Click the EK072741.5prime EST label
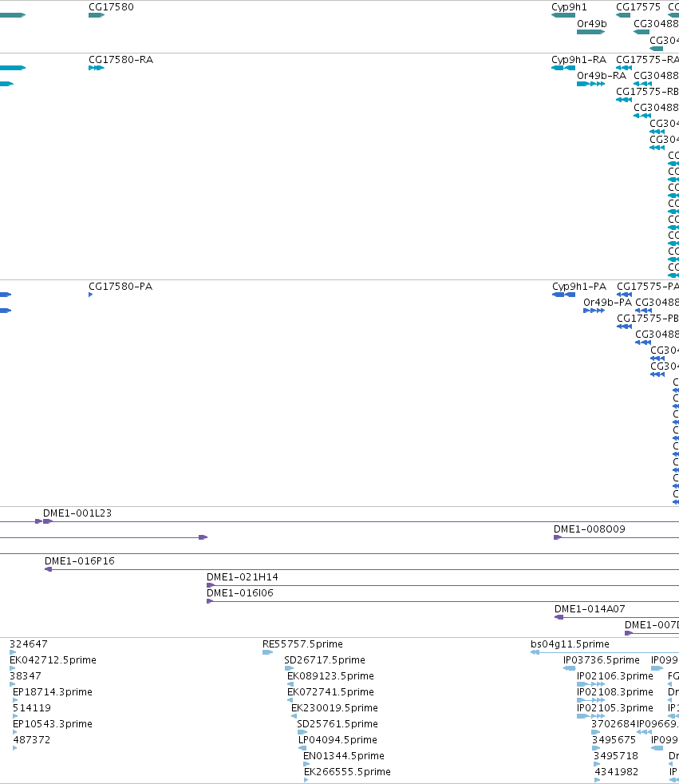The width and height of the screenshot is (679, 784). click(x=331, y=692)
